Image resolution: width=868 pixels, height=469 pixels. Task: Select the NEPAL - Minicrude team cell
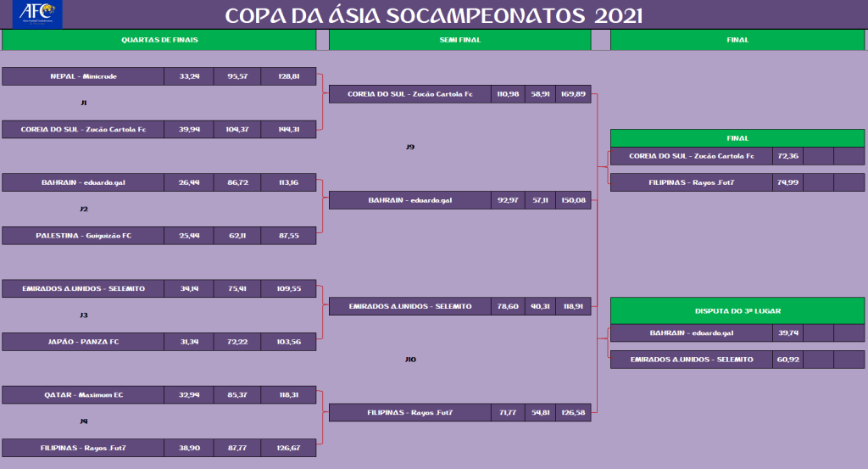83,76
